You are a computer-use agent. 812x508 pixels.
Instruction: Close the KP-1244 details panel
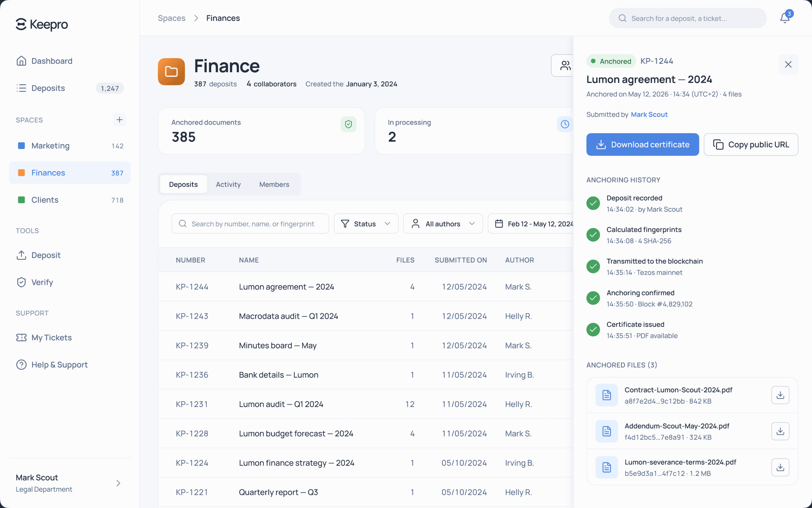tap(788, 64)
